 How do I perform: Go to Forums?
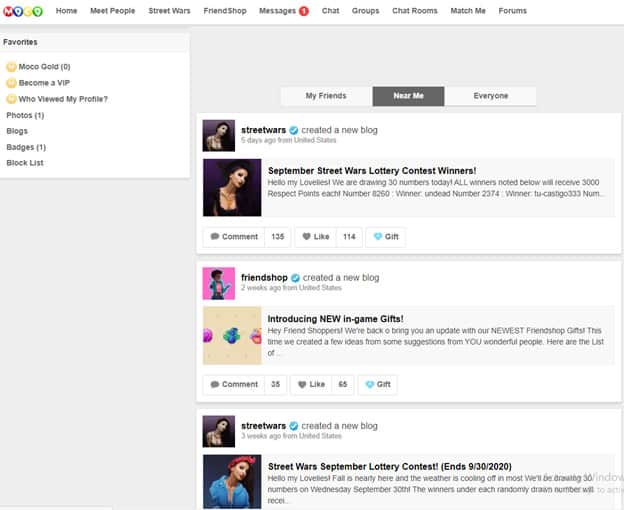513,11
